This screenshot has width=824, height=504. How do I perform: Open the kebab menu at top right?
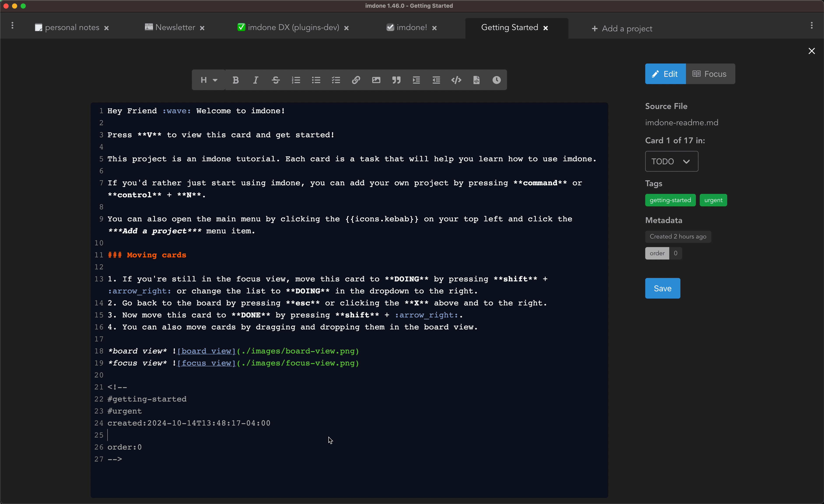(x=812, y=25)
